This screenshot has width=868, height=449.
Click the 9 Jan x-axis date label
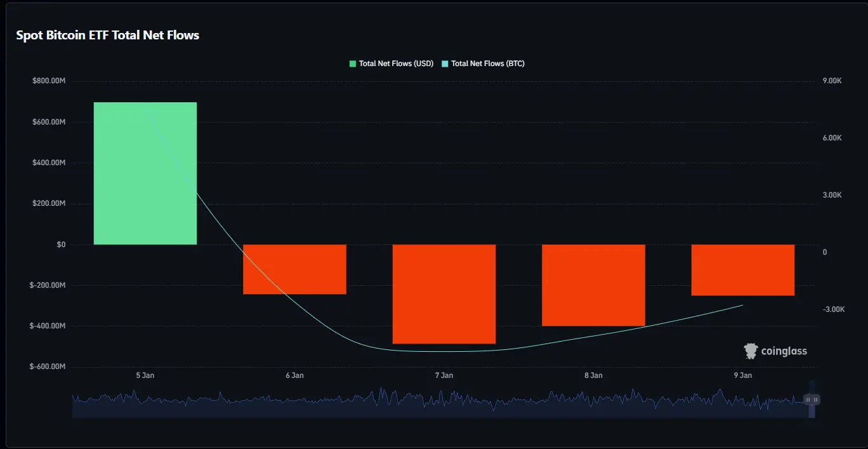click(742, 375)
